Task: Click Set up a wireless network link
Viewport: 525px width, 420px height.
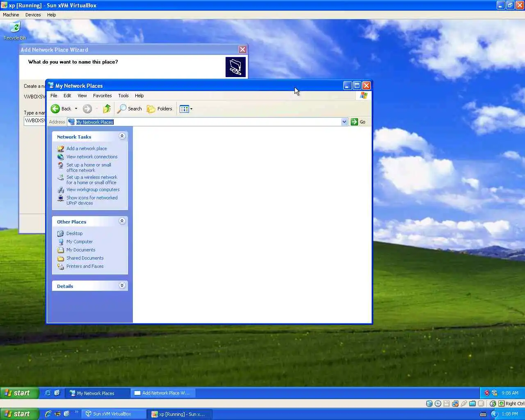Action: pos(91,180)
